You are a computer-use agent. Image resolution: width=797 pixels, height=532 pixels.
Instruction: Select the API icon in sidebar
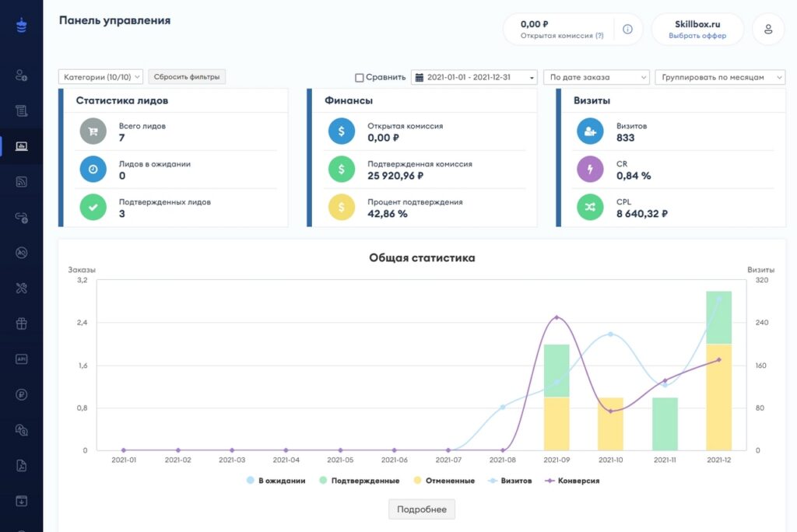[x=22, y=359]
